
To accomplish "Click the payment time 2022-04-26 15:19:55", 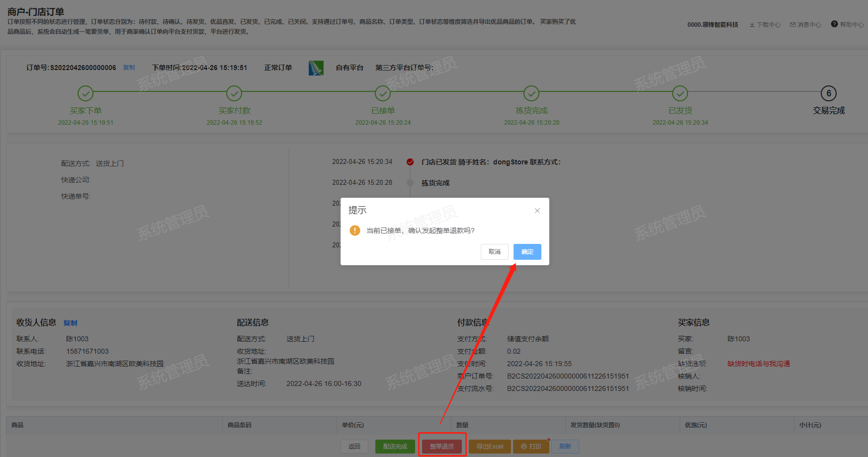I will tap(539, 364).
